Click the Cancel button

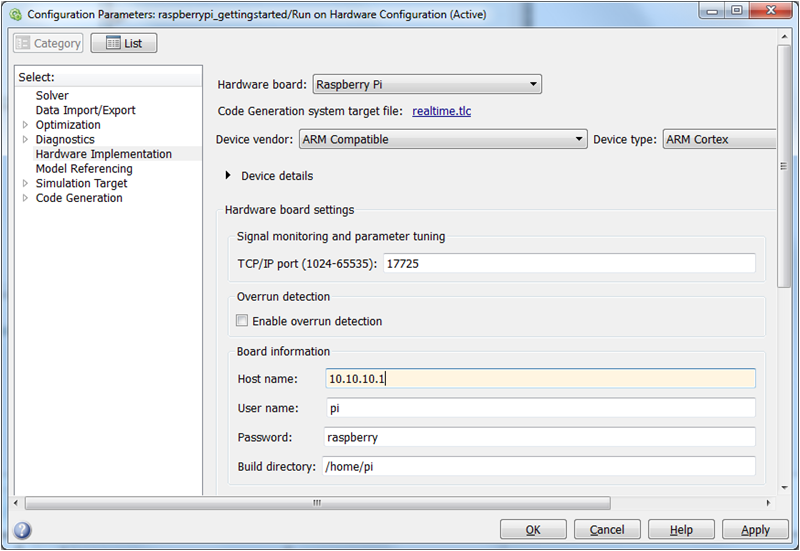pyautogui.click(x=607, y=530)
